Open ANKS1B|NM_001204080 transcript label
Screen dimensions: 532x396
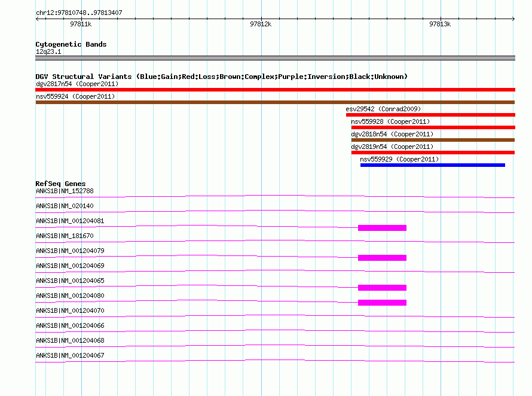tap(70, 296)
